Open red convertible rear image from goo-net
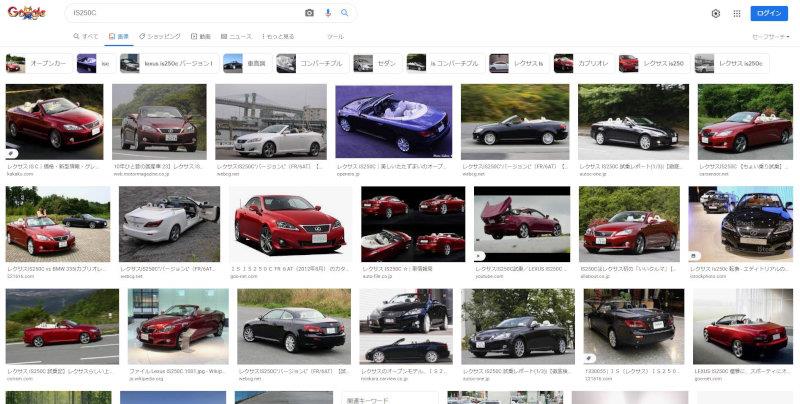The image size is (800, 404). point(743,326)
